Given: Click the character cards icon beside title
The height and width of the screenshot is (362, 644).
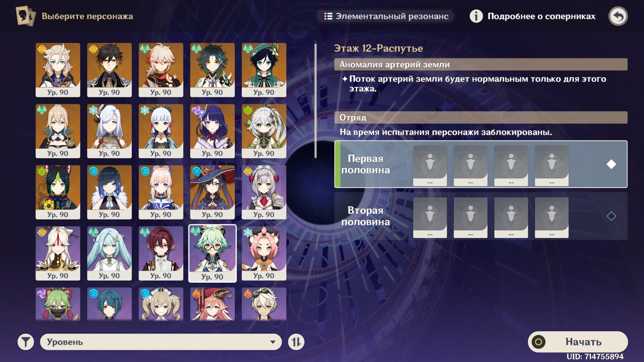Looking at the screenshot, I should [x=25, y=16].
